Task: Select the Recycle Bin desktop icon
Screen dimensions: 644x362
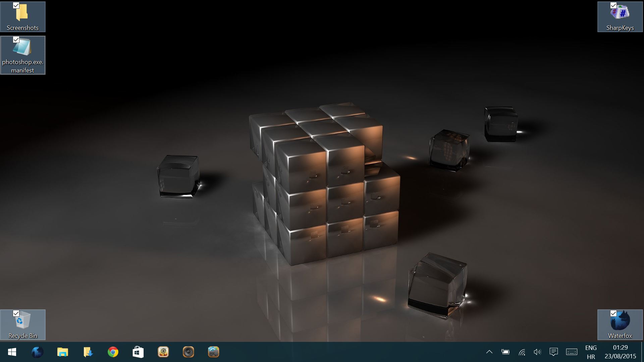Action: click(23, 325)
